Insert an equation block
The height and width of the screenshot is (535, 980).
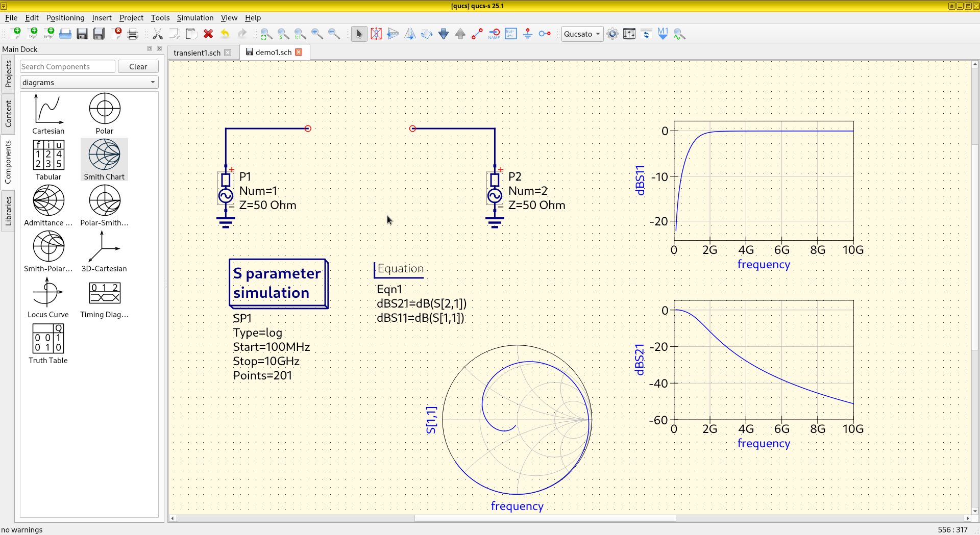point(511,34)
